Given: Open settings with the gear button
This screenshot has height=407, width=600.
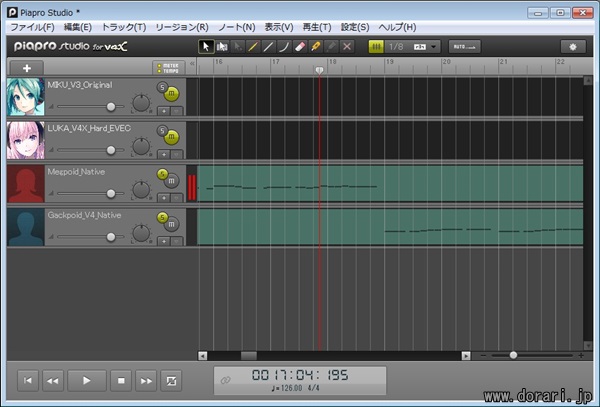Looking at the screenshot, I should pos(573,47).
